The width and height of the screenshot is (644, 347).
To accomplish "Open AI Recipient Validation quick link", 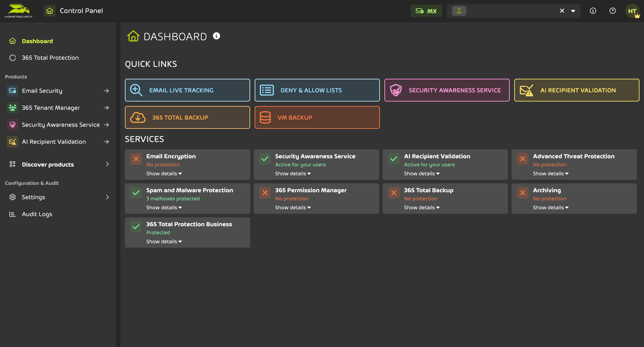I will pos(577,90).
